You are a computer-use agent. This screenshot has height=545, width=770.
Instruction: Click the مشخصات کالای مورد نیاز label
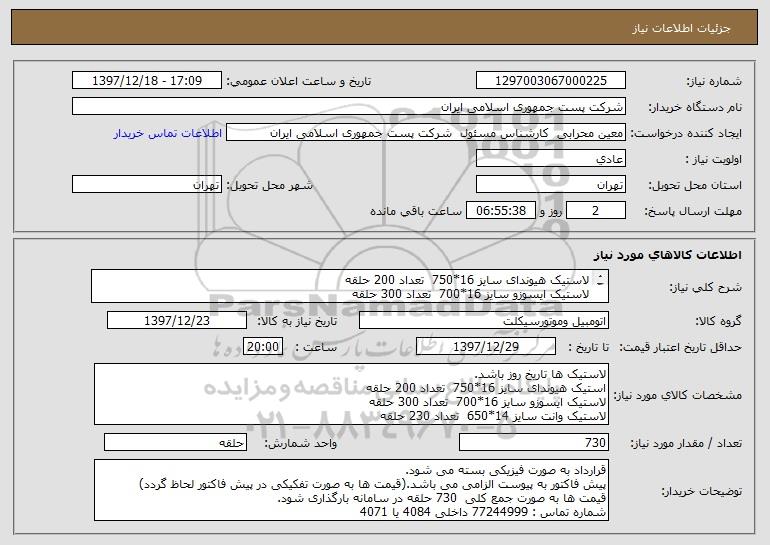tap(679, 395)
